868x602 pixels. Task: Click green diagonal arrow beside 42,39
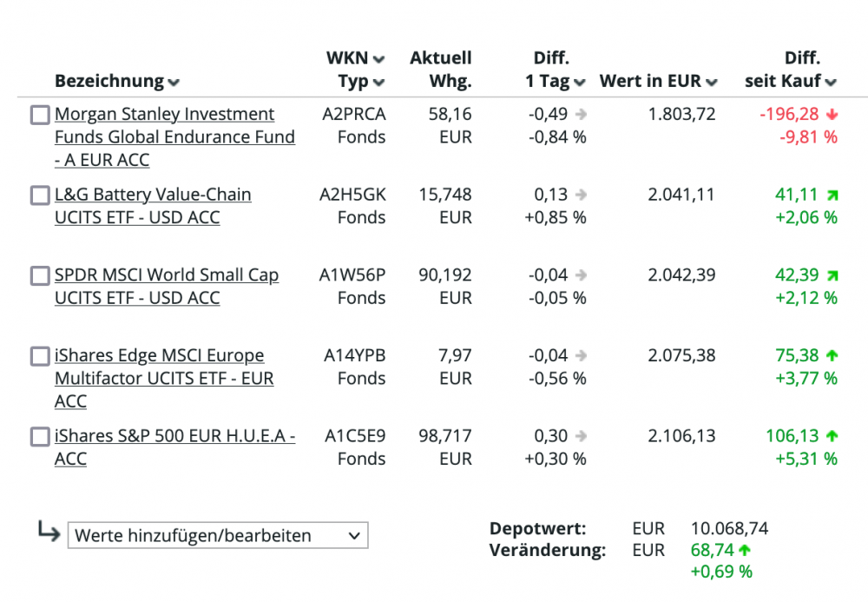coord(832,275)
